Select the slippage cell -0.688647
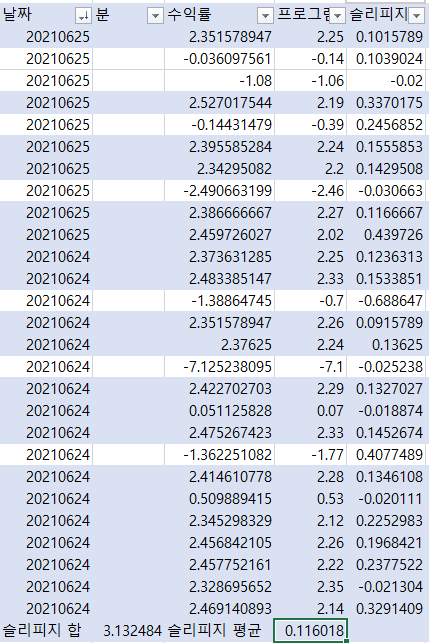 click(386, 301)
